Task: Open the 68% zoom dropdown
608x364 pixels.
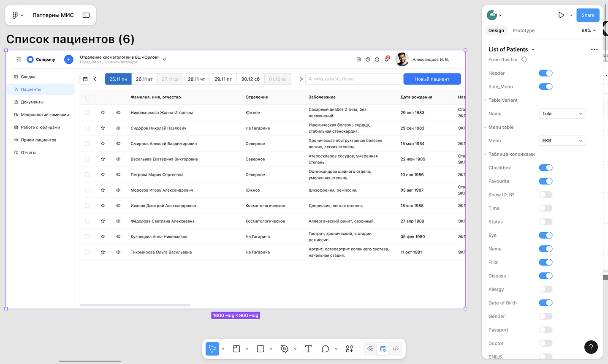Action: (x=589, y=30)
